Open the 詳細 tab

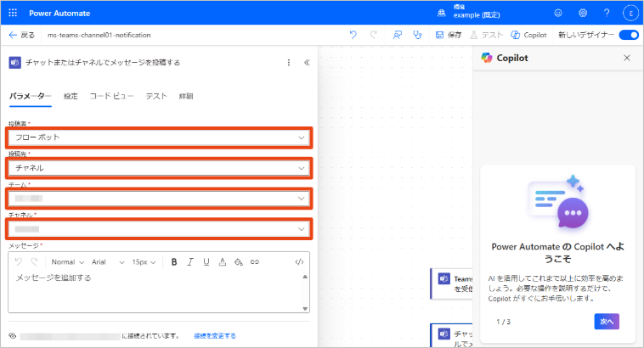tap(186, 96)
